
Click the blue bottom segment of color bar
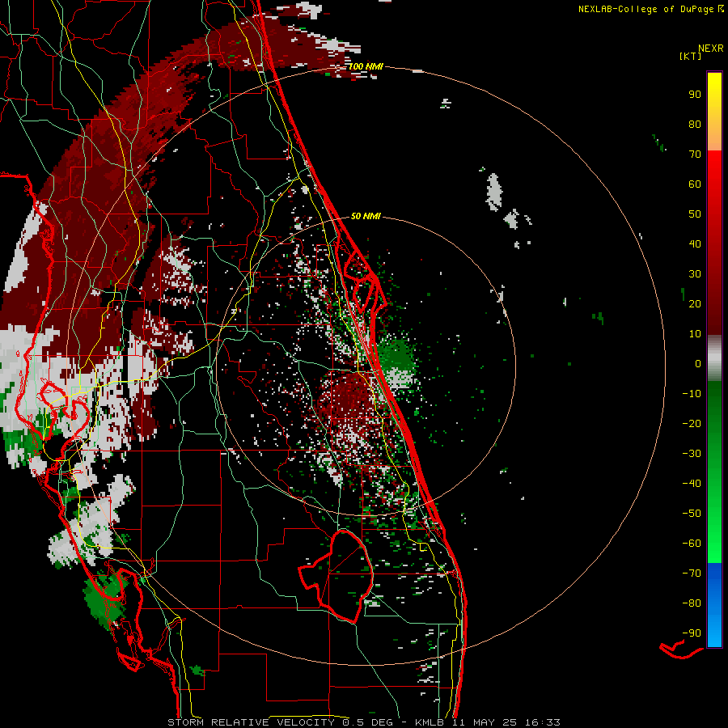coord(714,605)
